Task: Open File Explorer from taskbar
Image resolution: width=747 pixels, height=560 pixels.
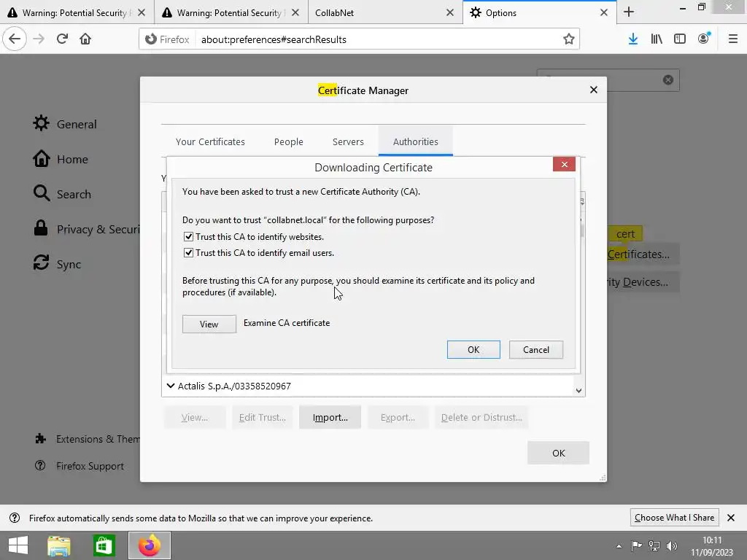Action: (x=58, y=545)
